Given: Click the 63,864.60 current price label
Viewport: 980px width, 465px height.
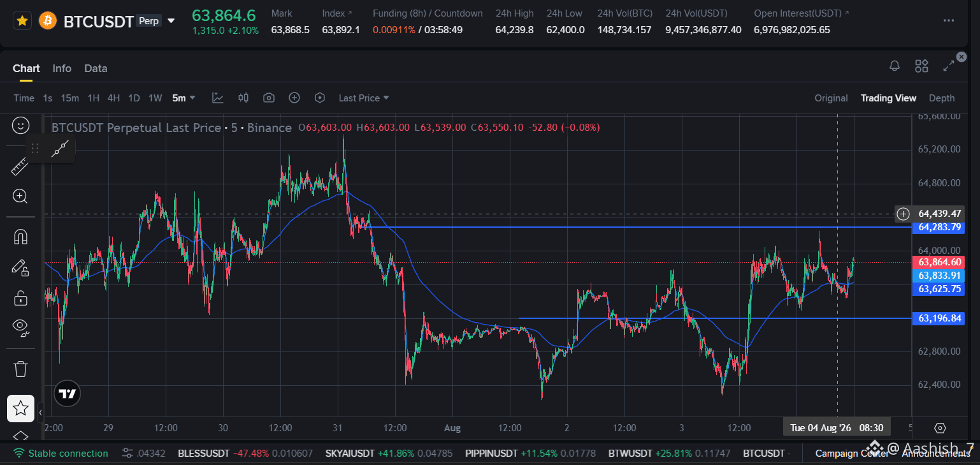Looking at the screenshot, I should (x=939, y=262).
